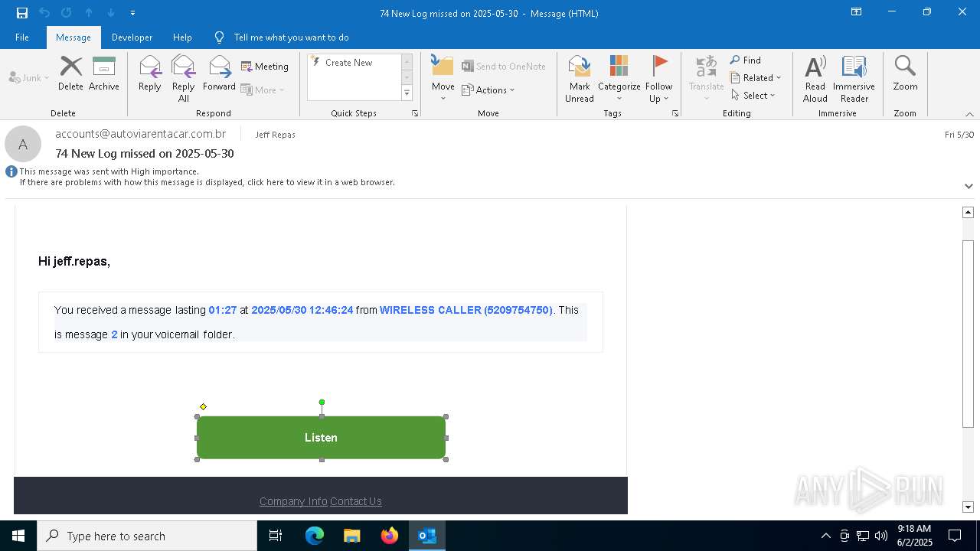The height and width of the screenshot is (551, 980).
Task: Open the notification center
Action: click(x=955, y=536)
